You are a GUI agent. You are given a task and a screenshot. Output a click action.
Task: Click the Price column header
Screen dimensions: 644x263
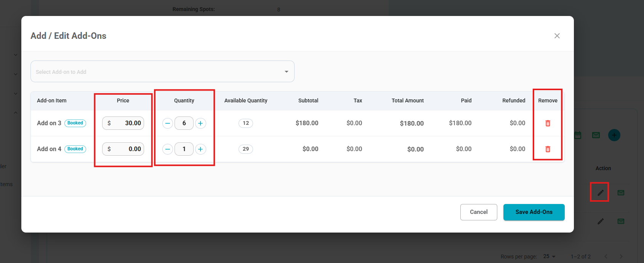click(123, 100)
